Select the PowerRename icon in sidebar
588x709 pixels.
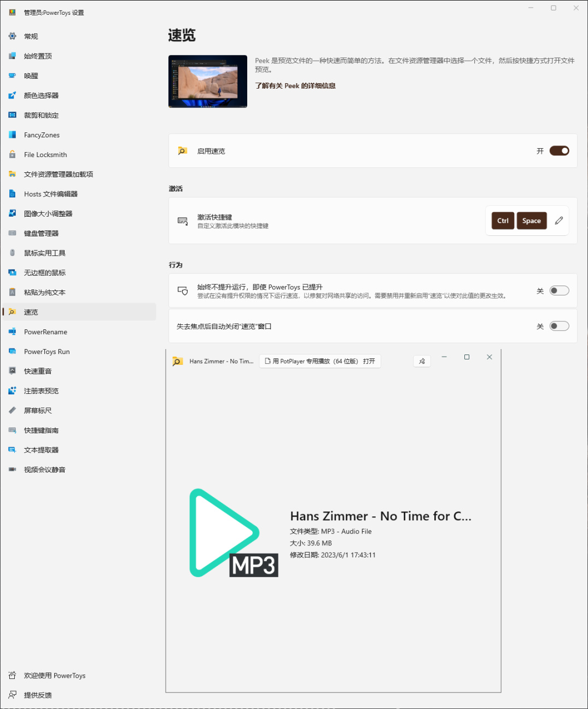[12, 332]
